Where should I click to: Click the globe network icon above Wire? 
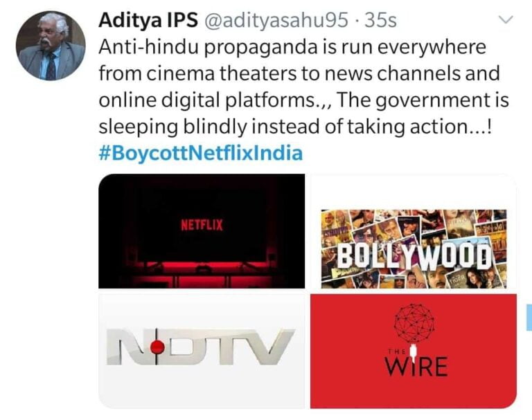click(416, 322)
